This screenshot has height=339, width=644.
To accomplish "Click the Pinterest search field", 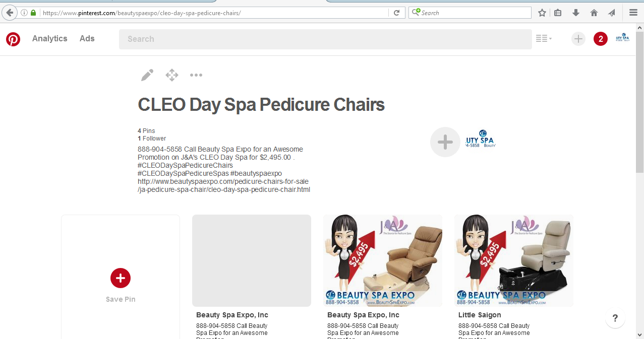I will tap(325, 39).
